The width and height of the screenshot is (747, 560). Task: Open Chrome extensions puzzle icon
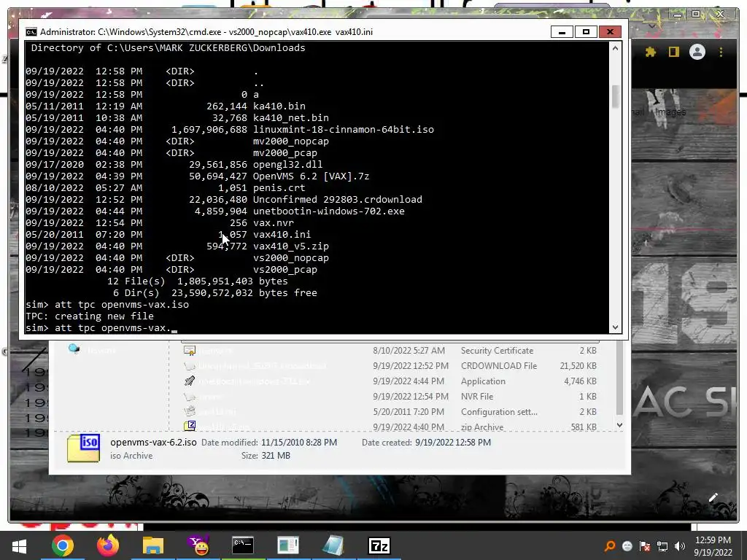click(x=650, y=52)
